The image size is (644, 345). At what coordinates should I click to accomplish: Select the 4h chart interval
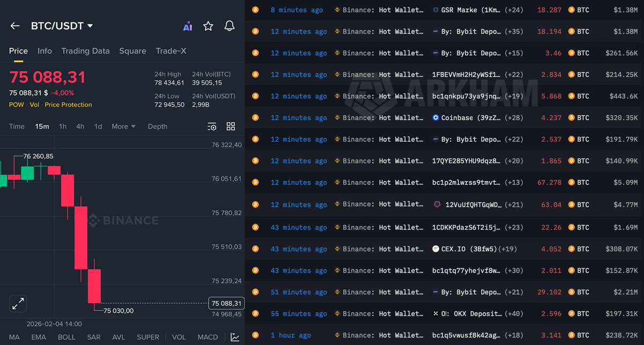pos(80,127)
